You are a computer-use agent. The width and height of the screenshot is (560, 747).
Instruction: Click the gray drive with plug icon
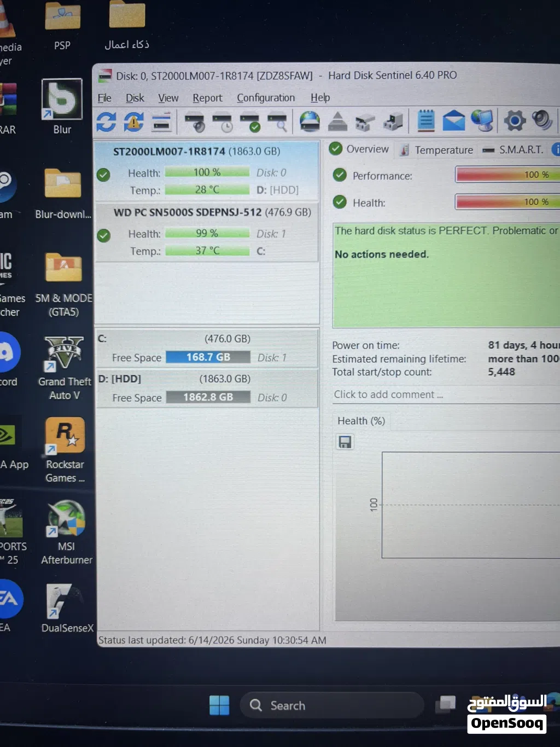click(x=393, y=121)
